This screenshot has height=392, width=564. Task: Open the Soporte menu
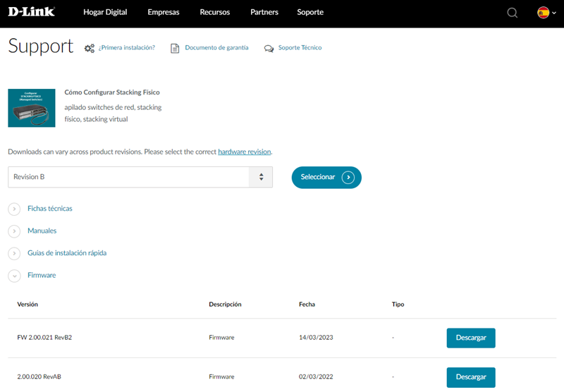pos(310,12)
